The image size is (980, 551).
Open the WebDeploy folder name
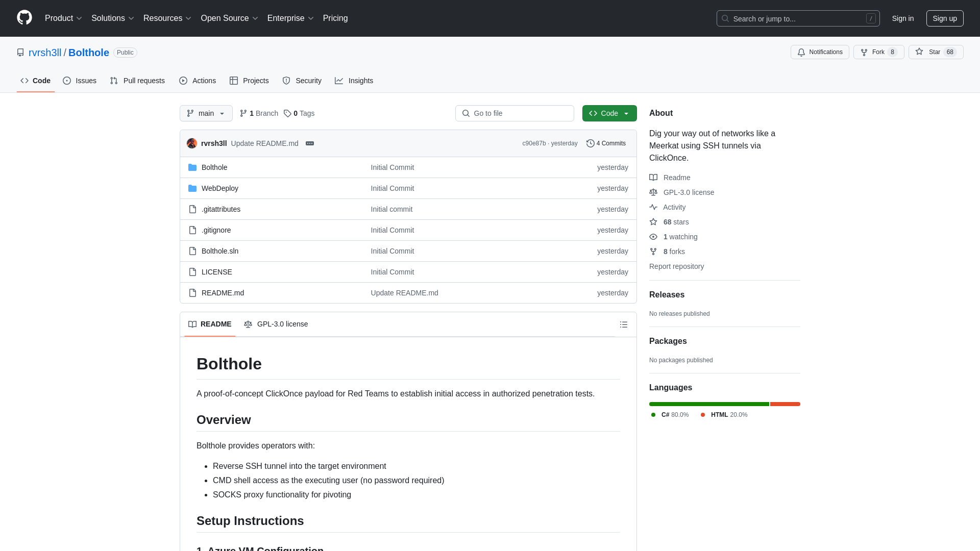pos(220,188)
